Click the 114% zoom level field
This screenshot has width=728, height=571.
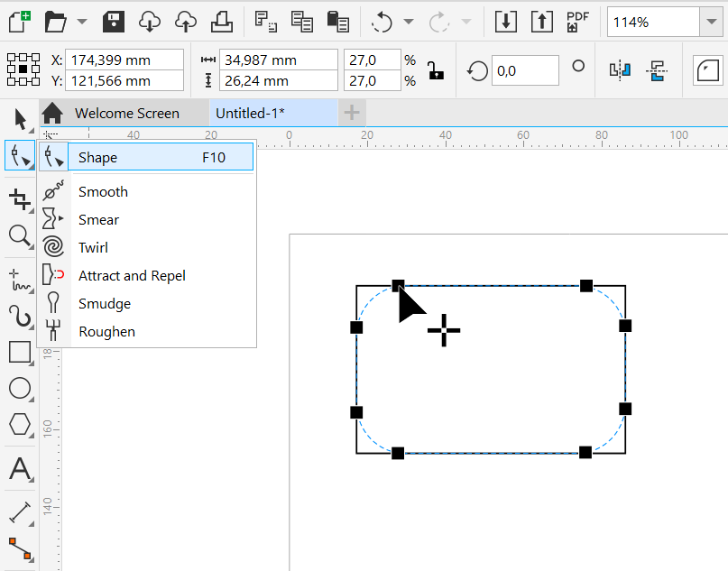coord(653,22)
